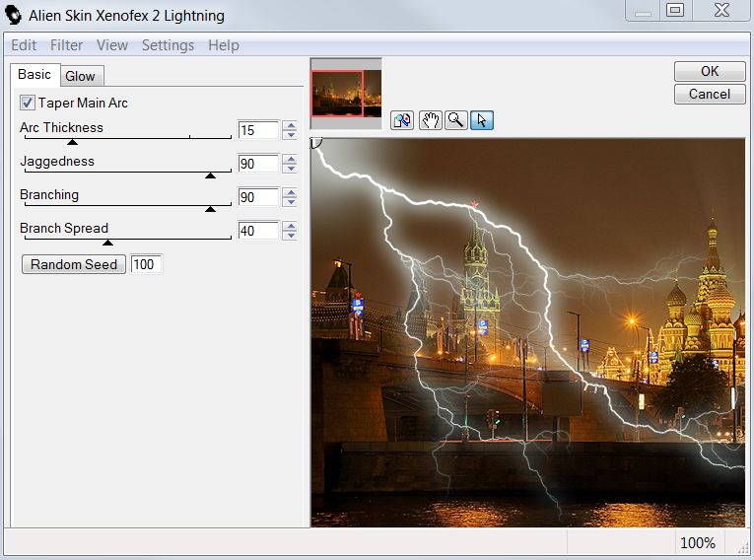The width and height of the screenshot is (754, 560).
Task: Click the Branching value field
Action: tap(258, 197)
